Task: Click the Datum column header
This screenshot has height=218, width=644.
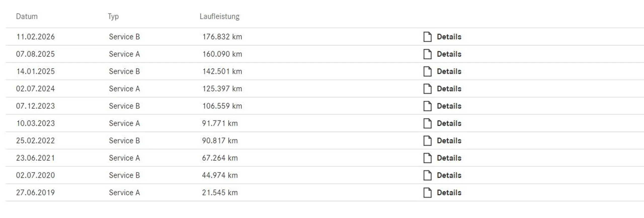Action: coord(27,16)
